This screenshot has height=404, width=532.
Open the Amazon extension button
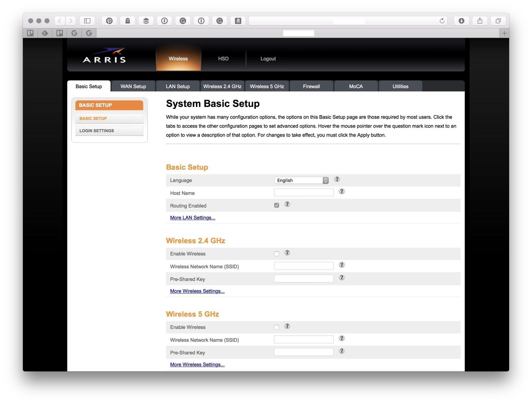[x=238, y=21]
